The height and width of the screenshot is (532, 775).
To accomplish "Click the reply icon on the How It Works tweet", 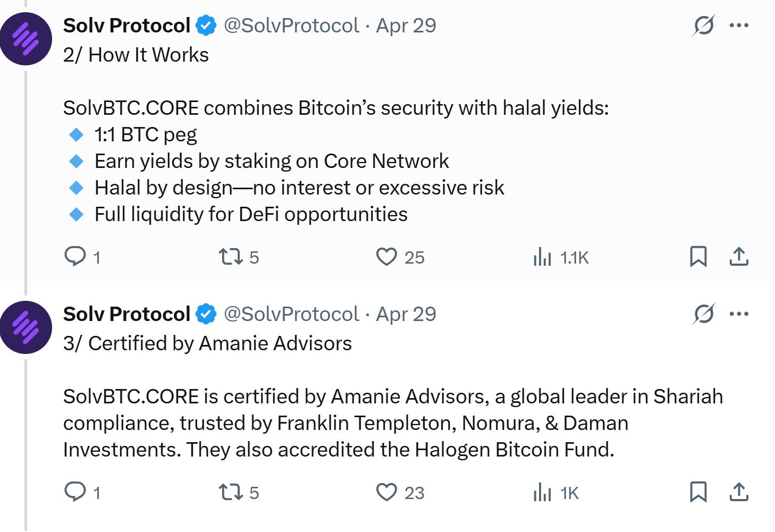I will 75,257.
